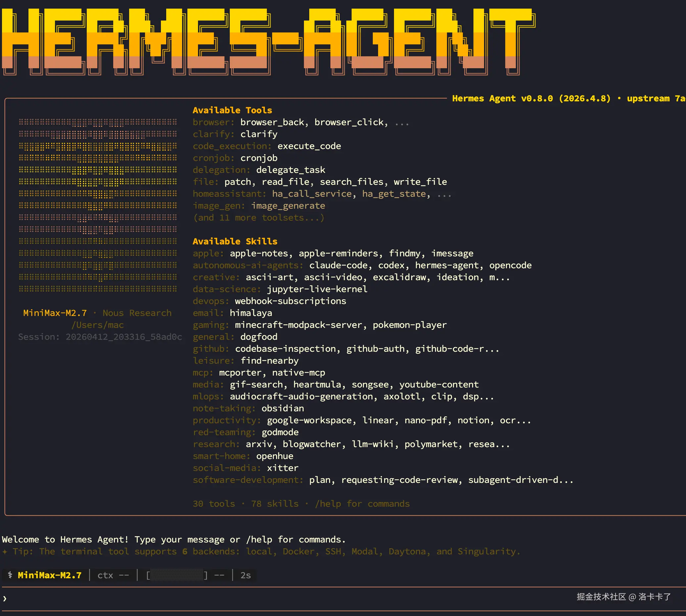
Task: Click the 'Available Skills' heading
Action: 235,241
